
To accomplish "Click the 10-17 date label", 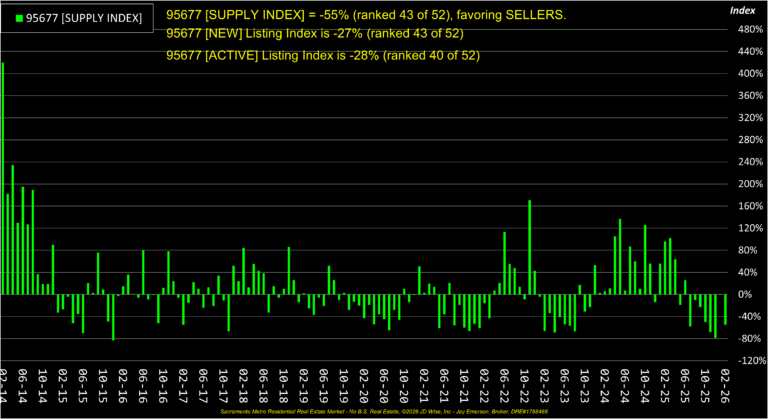I will (x=223, y=386).
